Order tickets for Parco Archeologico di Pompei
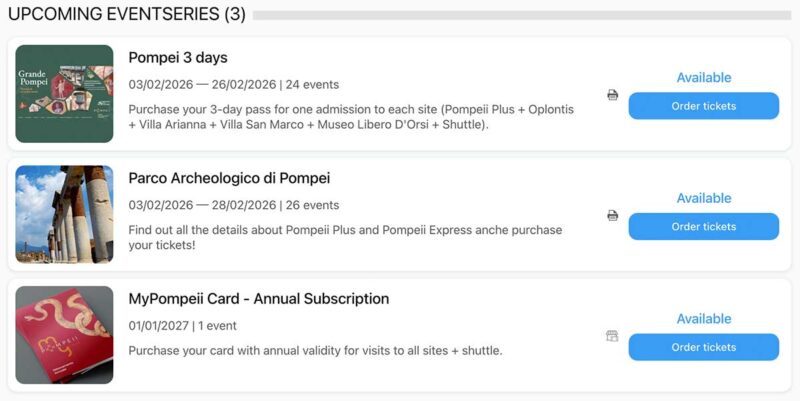 [x=703, y=227]
